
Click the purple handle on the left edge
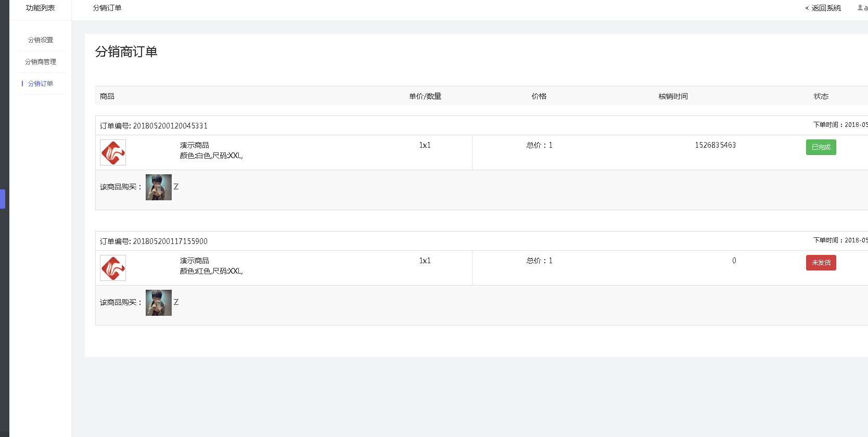coord(3,199)
